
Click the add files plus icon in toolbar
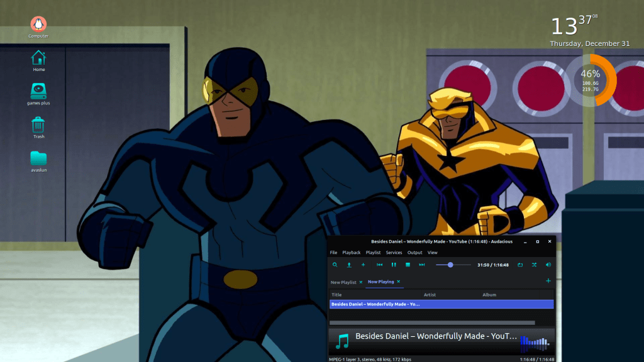tap(363, 265)
